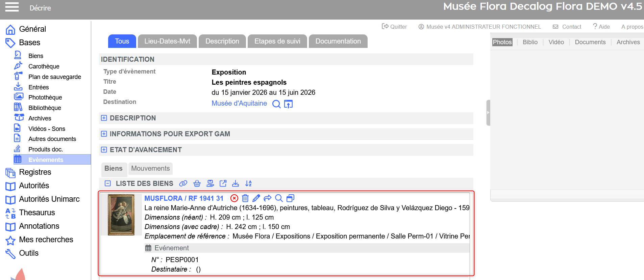Click the basket icon in Liste des biens

(197, 184)
